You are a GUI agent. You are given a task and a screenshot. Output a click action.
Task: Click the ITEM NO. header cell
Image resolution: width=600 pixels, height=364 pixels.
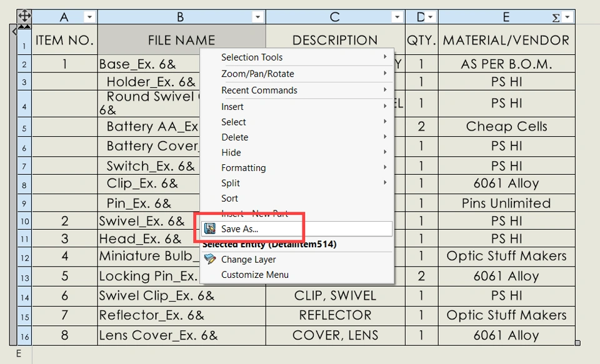point(64,40)
